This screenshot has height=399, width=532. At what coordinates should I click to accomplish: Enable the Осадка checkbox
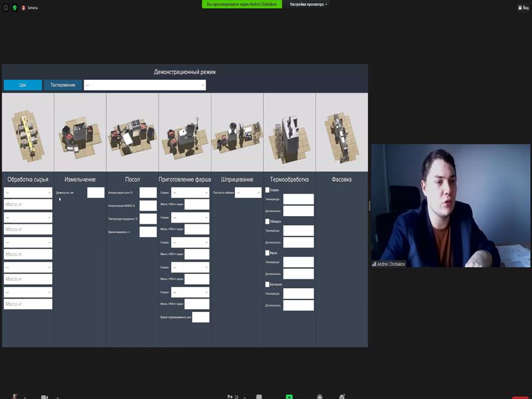pos(267,190)
